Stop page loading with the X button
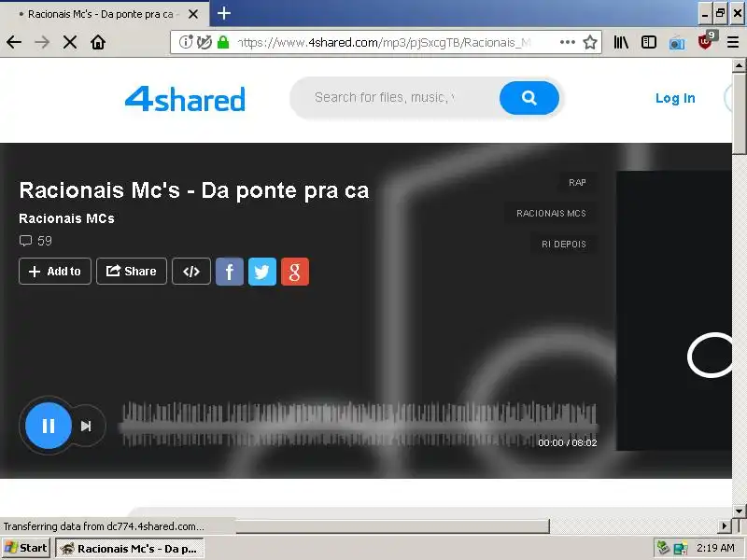The height and width of the screenshot is (560, 747). 70,42
